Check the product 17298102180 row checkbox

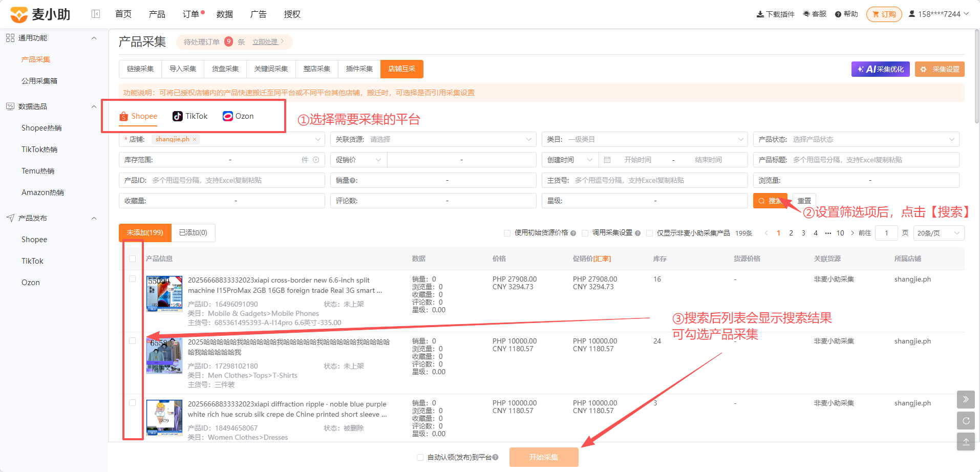point(133,341)
